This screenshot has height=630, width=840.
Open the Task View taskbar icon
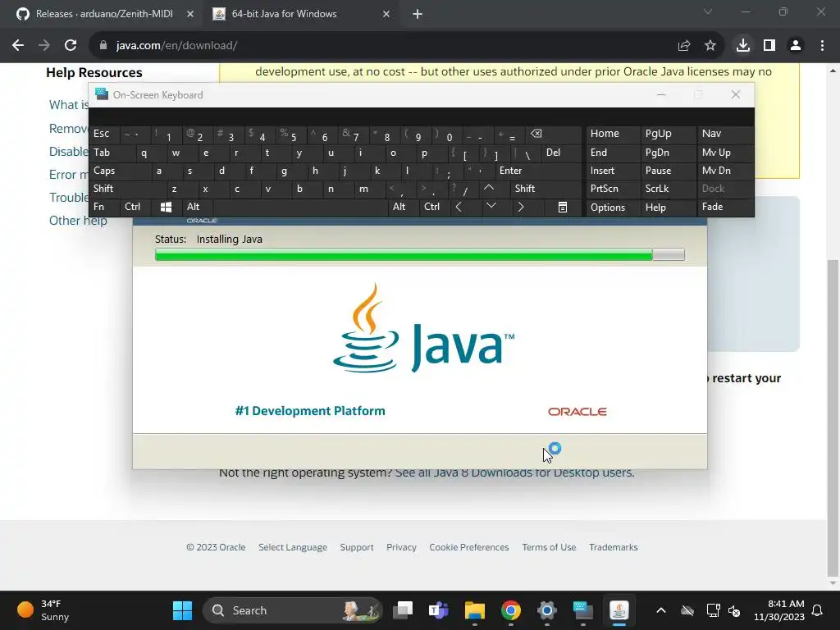[x=403, y=610]
